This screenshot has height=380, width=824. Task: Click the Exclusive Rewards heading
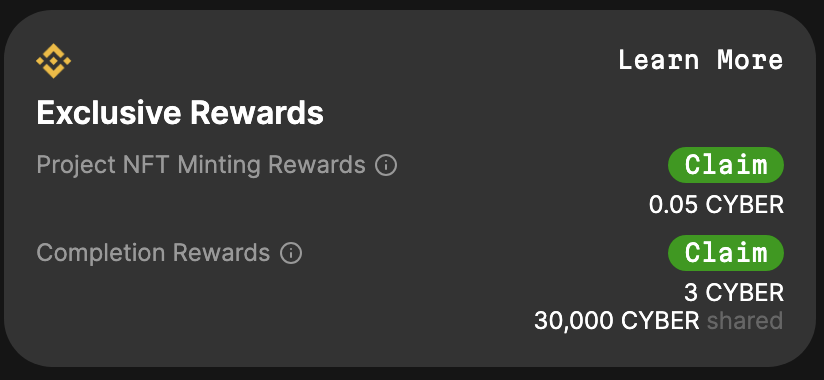point(180,112)
